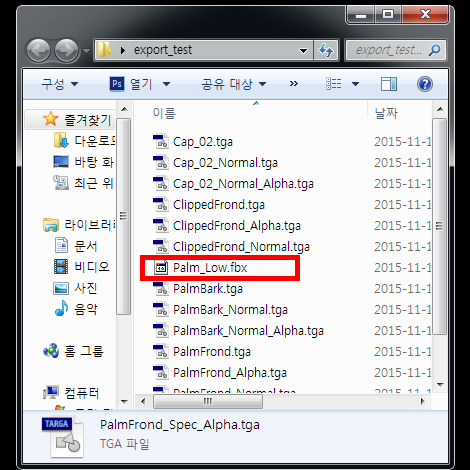Open the 공유 대상 (Share with) menu
Screen dimensions: 470x470
[233, 84]
